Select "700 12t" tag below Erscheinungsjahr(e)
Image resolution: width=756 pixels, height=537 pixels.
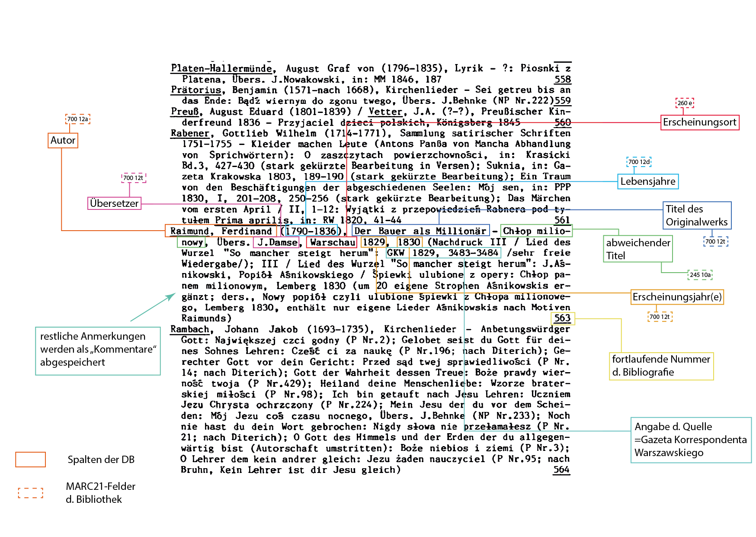tap(660, 317)
